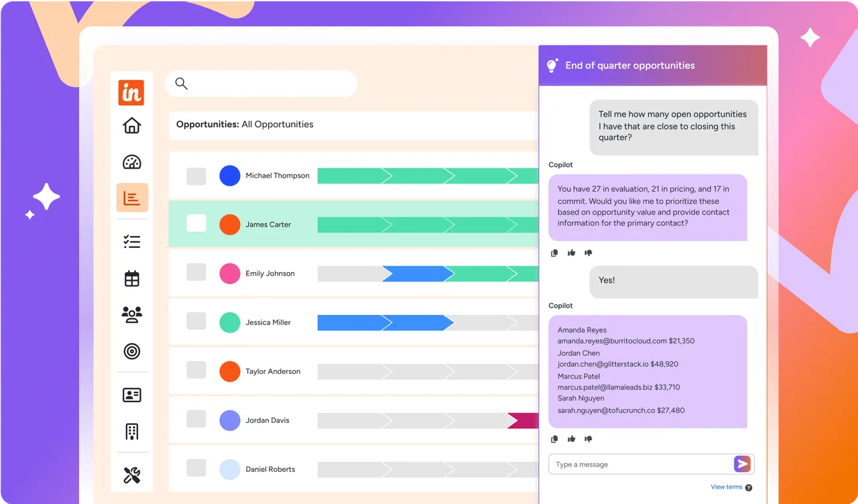Click Michael Thompson's pipeline stage bar
Screen dimensions: 858x504
(428, 176)
